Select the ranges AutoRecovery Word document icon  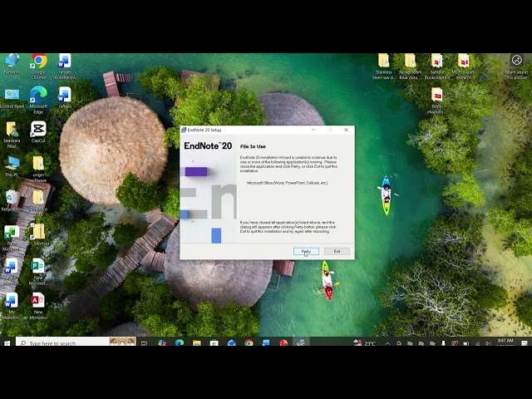coord(65,66)
